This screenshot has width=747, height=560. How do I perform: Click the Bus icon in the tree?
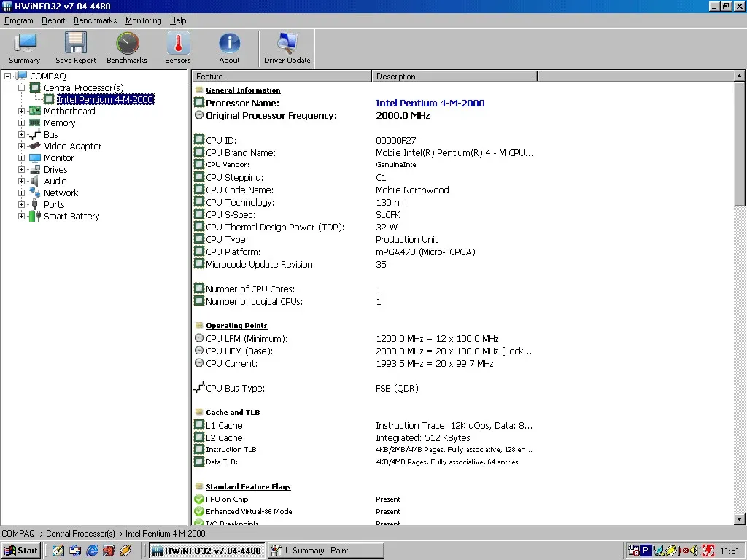(35, 134)
